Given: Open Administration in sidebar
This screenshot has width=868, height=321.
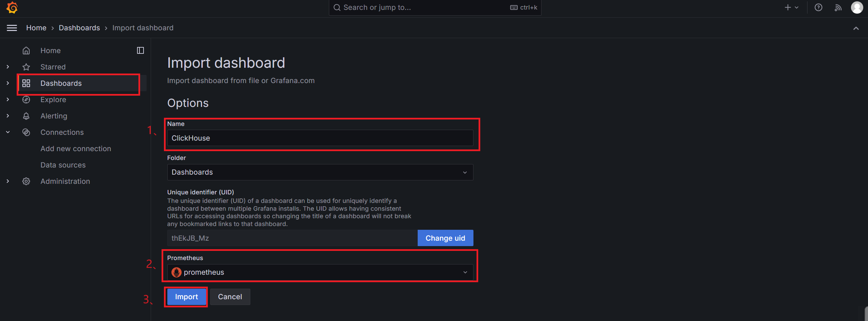Looking at the screenshot, I should pos(65,181).
